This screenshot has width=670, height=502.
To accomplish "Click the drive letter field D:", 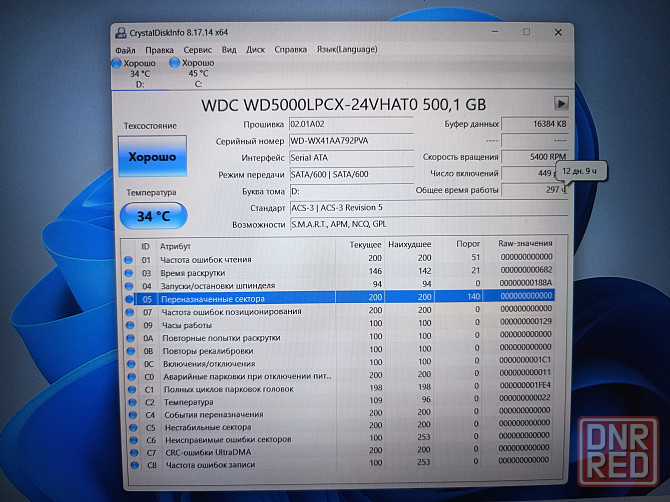I will [x=351, y=191].
